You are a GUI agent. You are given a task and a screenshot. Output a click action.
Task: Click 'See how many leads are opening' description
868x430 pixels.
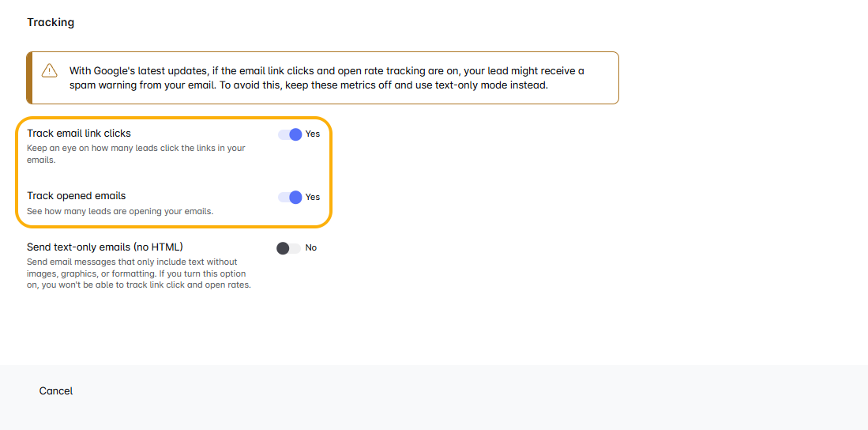pos(120,211)
